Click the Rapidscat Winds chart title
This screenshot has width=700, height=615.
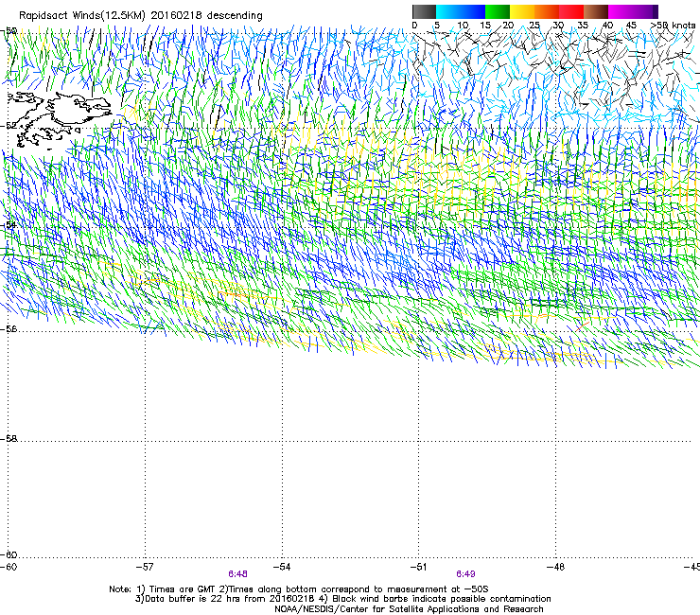(x=141, y=15)
